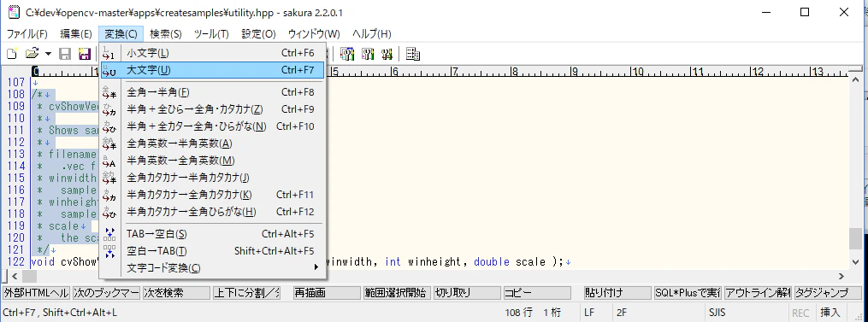Click the horizontal scrollbar thumb
The height and width of the screenshot is (322, 868).
pos(29,276)
